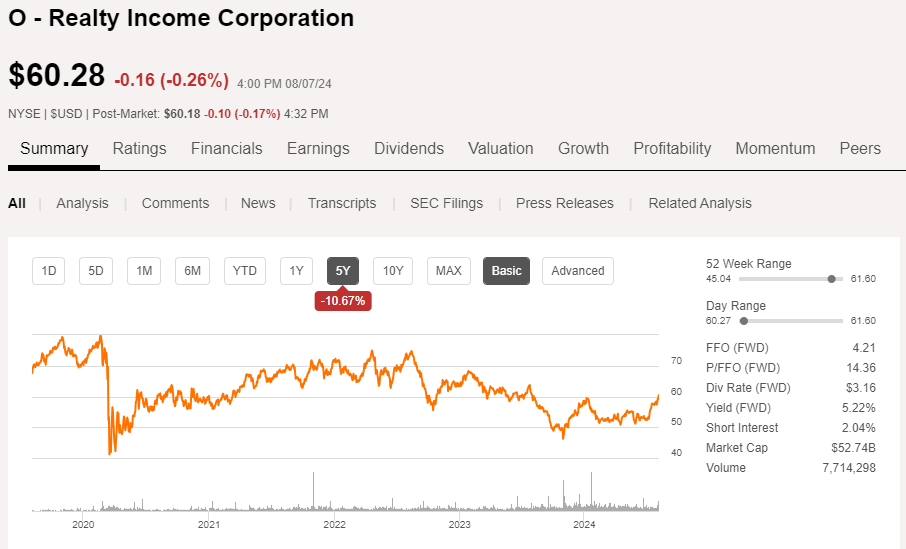The width and height of the screenshot is (906, 549).
Task: View Related Analysis items
Action: click(699, 203)
